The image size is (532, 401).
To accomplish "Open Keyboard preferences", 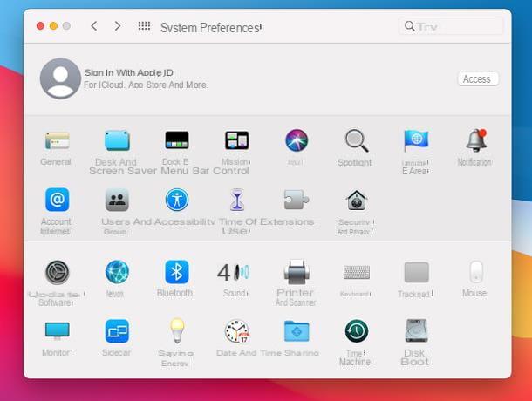I will (357, 272).
